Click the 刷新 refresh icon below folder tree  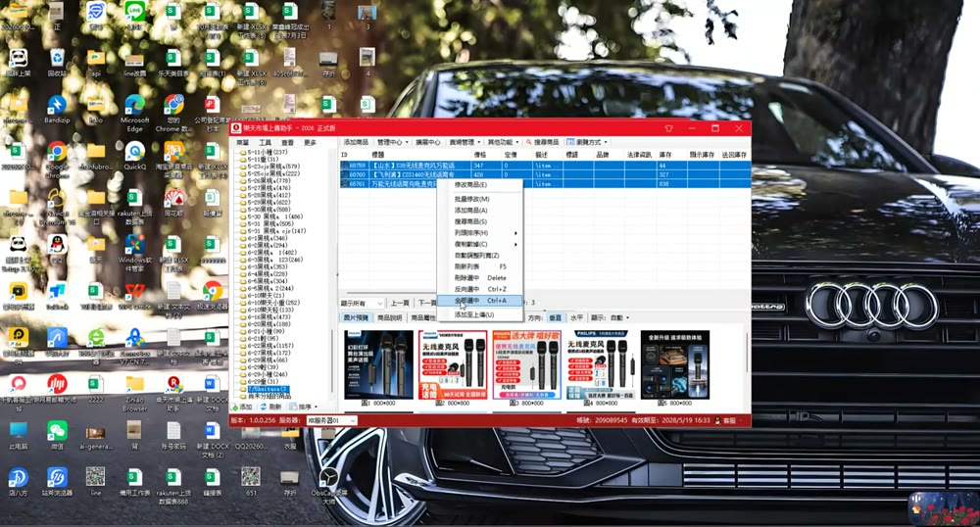click(x=263, y=407)
